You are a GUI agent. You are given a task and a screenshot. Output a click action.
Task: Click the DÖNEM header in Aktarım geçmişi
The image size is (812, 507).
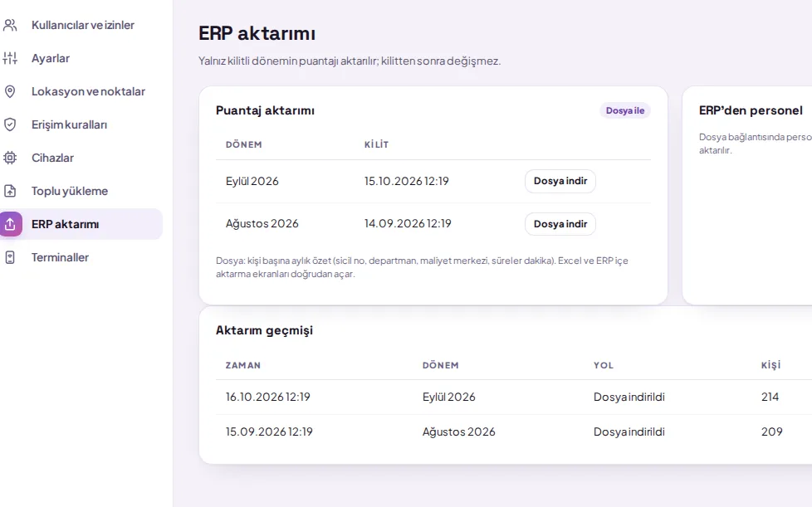click(x=441, y=365)
